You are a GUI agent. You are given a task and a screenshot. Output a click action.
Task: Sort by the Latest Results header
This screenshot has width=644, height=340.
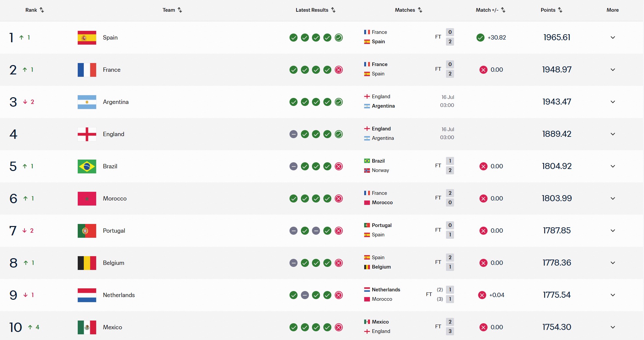pyautogui.click(x=316, y=10)
